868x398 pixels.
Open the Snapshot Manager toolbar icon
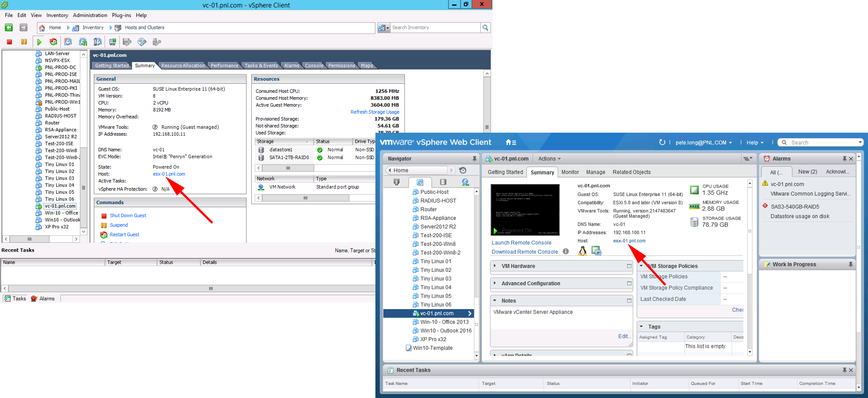(98, 42)
